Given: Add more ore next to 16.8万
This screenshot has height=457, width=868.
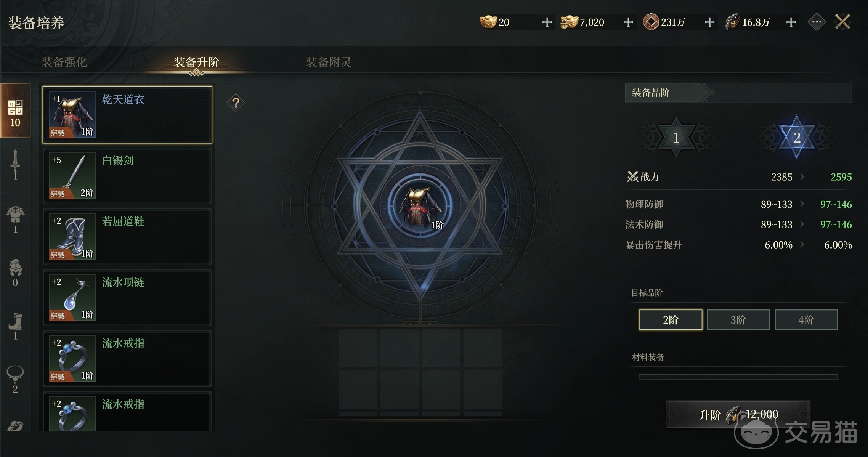Looking at the screenshot, I should (791, 22).
